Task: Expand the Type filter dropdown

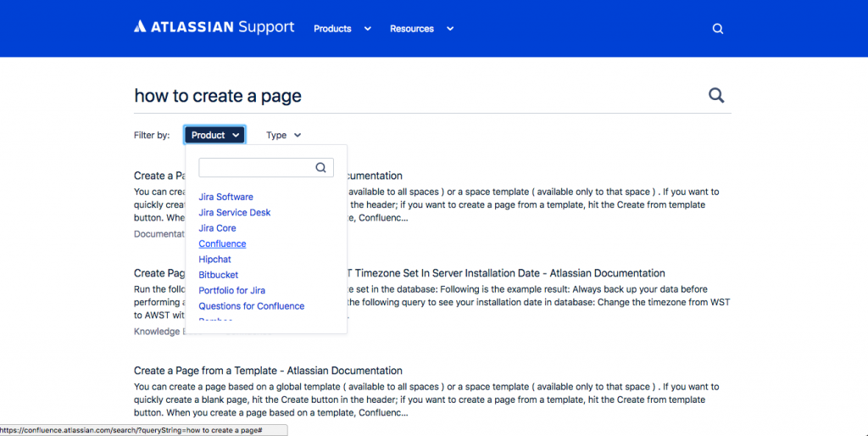Action: tap(283, 135)
